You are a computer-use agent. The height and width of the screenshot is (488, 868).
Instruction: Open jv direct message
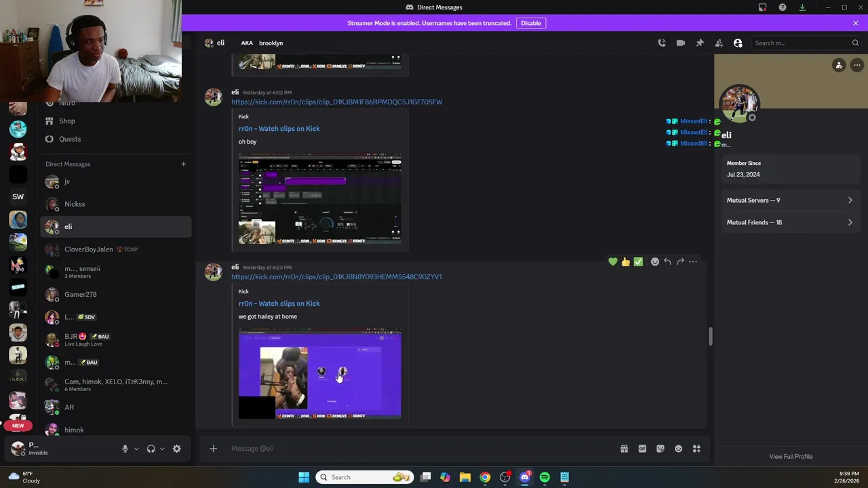[x=116, y=182]
